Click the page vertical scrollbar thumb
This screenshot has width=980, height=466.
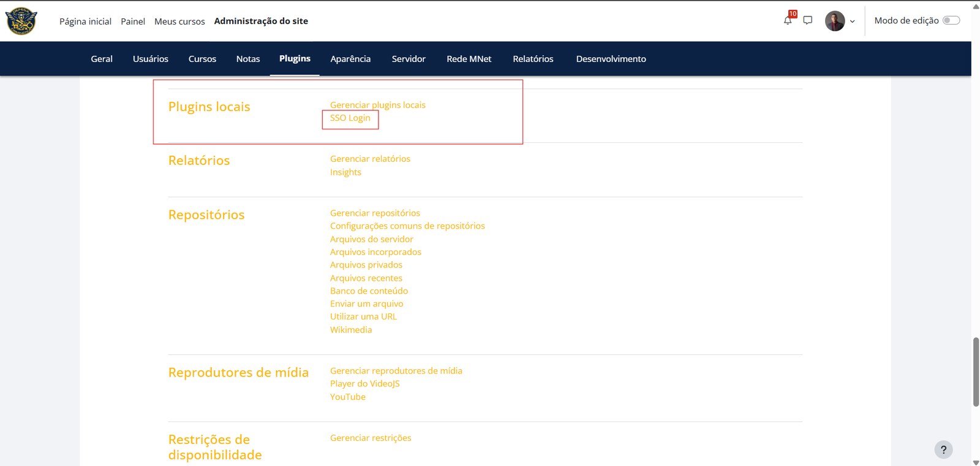[976, 372]
